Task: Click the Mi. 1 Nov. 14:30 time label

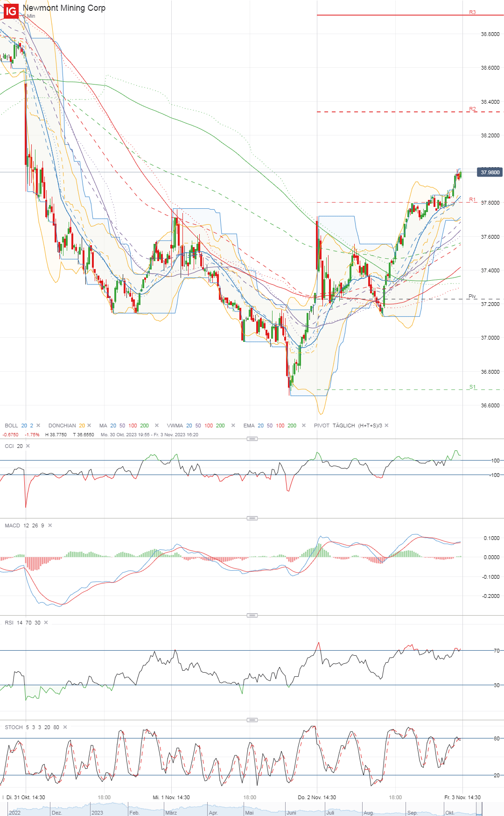Action: (x=171, y=797)
